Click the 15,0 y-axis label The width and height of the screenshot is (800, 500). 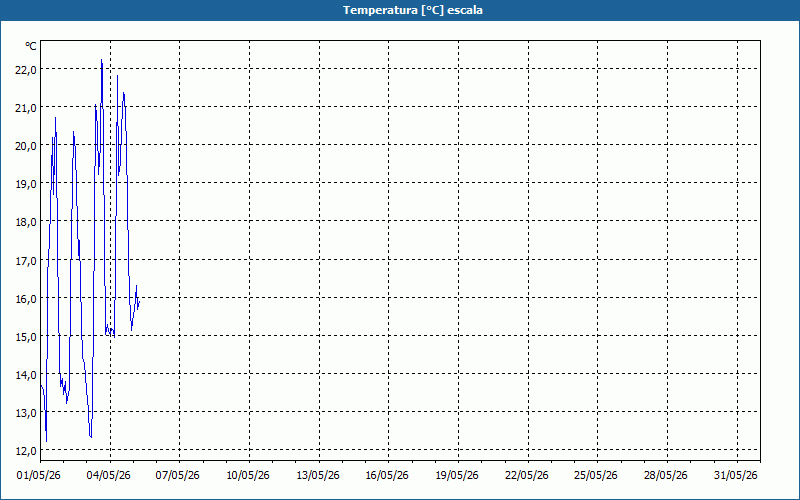coord(26,337)
